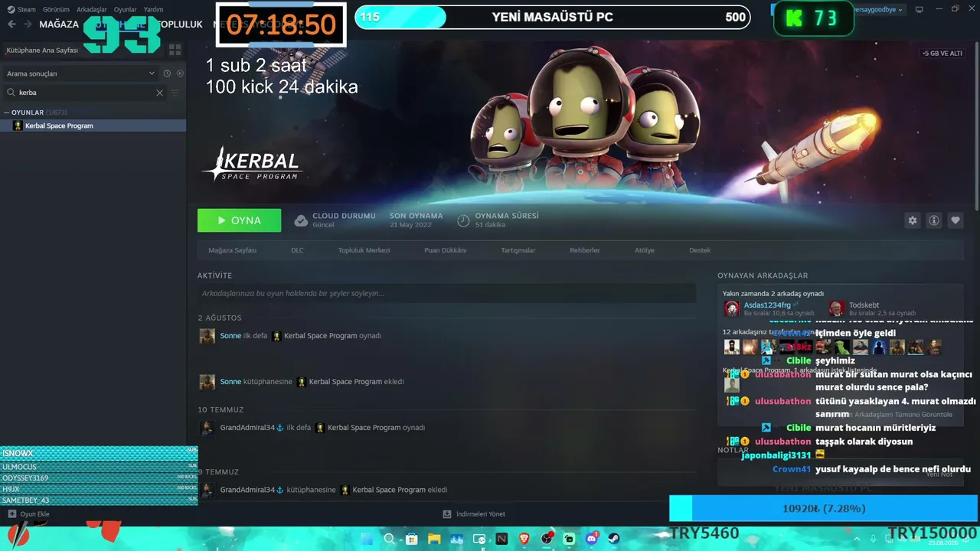
Task: Click Asdas1234frg's avatar thumbnail
Action: tap(732, 308)
